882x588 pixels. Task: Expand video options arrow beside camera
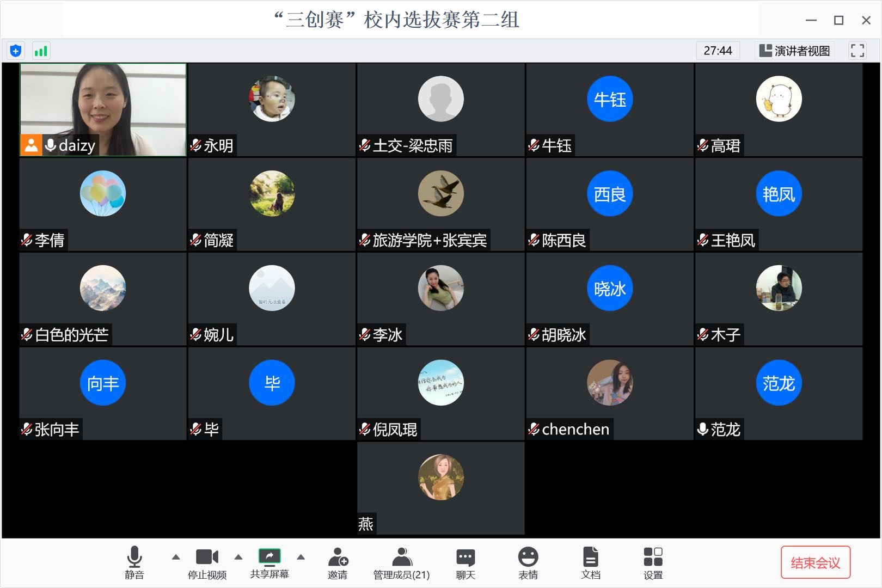point(238,557)
